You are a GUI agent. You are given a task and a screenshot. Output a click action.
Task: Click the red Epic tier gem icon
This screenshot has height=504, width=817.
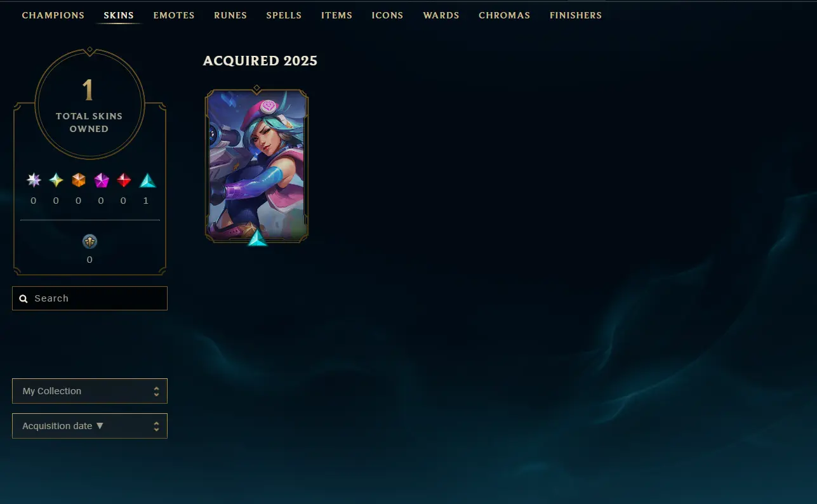(124, 180)
